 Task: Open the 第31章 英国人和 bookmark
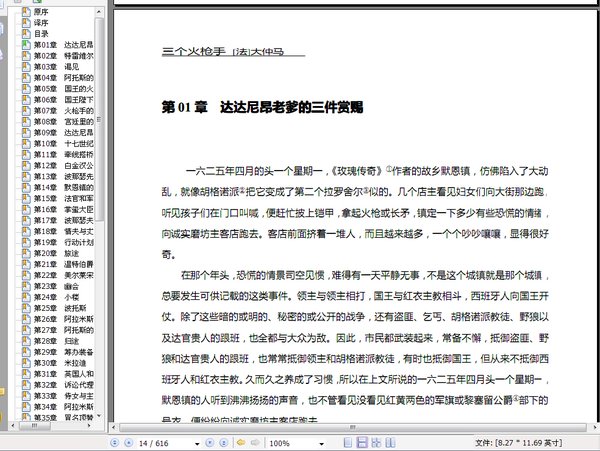click(x=63, y=374)
